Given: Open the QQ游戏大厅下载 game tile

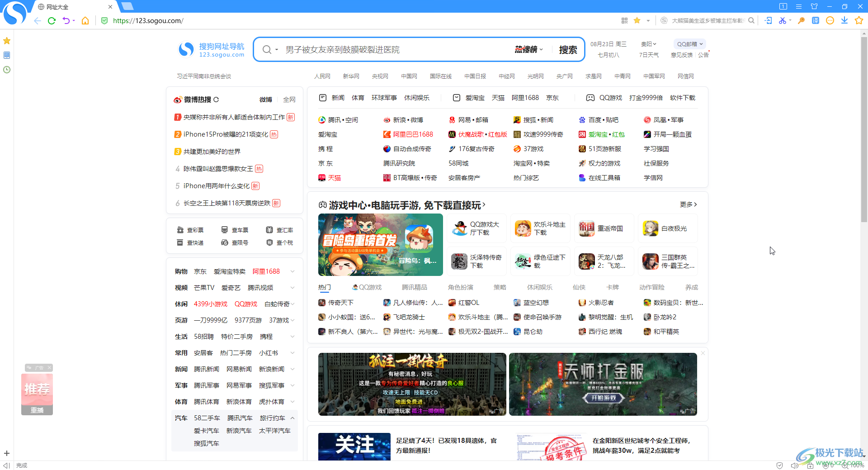Looking at the screenshot, I should coord(477,228).
